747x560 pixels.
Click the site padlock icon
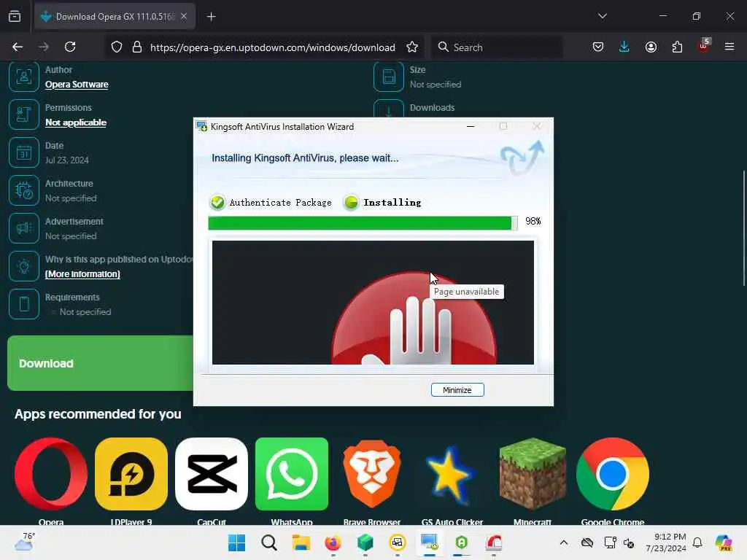[x=137, y=47]
